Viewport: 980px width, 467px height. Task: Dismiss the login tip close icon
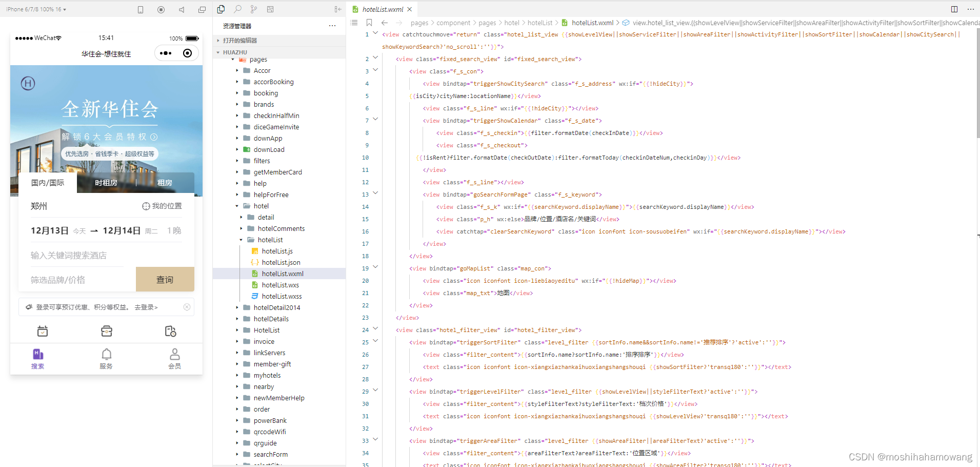[x=187, y=307]
